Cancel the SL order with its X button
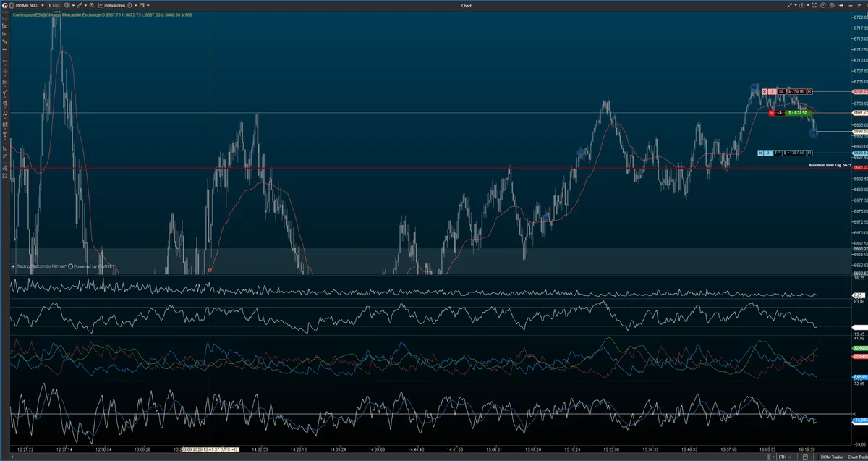The height and width of the screenshot is (461, 868). tap(765, 91)
